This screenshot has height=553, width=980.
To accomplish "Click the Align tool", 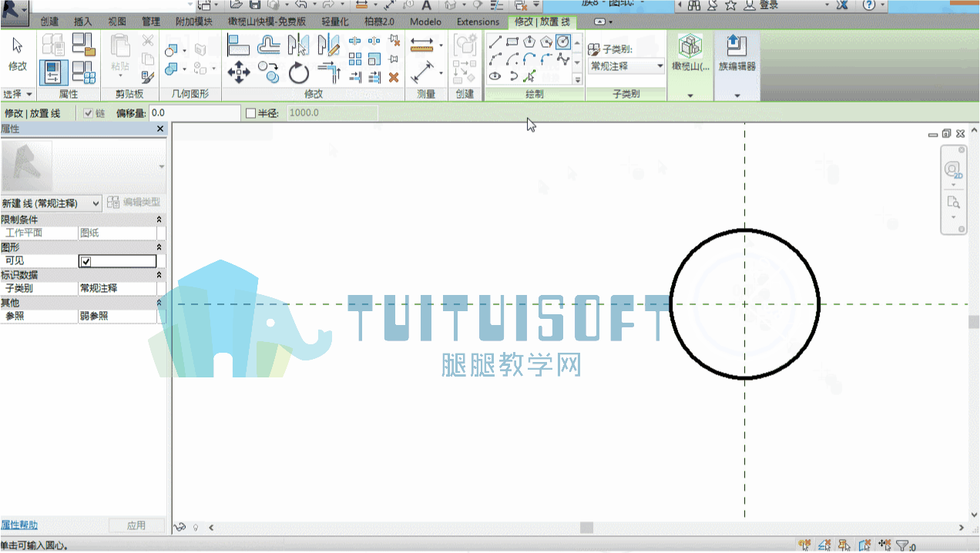I will [238, 45].
